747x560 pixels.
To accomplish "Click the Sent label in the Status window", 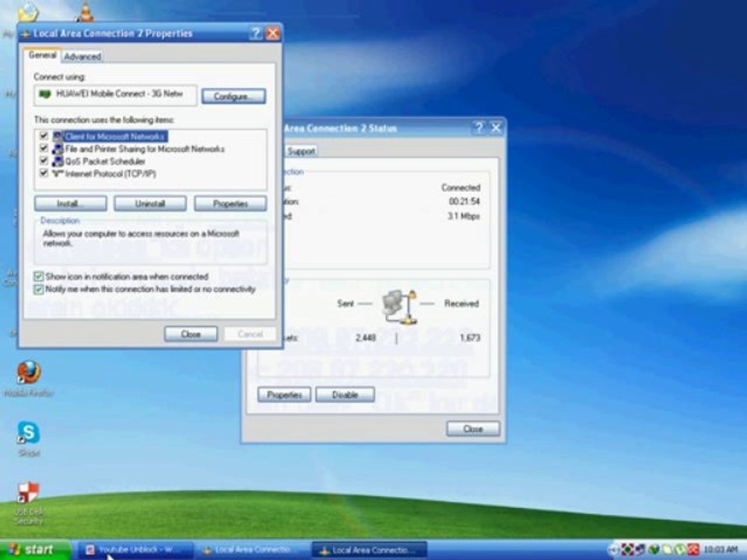I will point(345,303).
